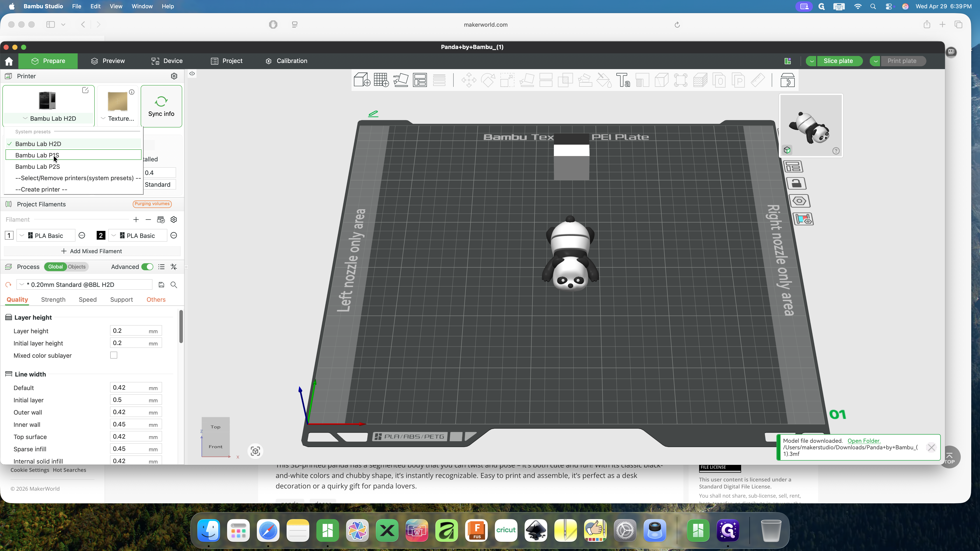Open options for filament 2 ellipsis
The height and width of the screenshot is (551, 980).
click(x=174, y=235)
